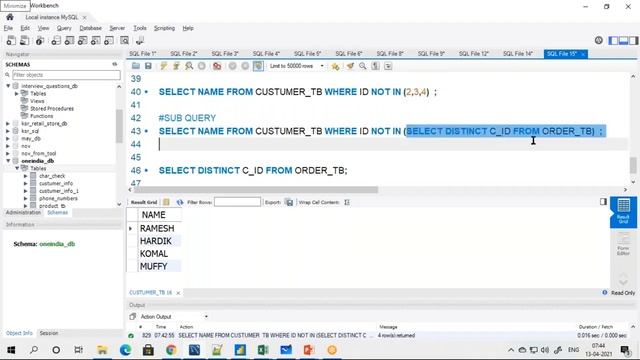This screenshot has width=640, height=360.
Task: Toggle stop-on-error execution icon
Action: 217,66
